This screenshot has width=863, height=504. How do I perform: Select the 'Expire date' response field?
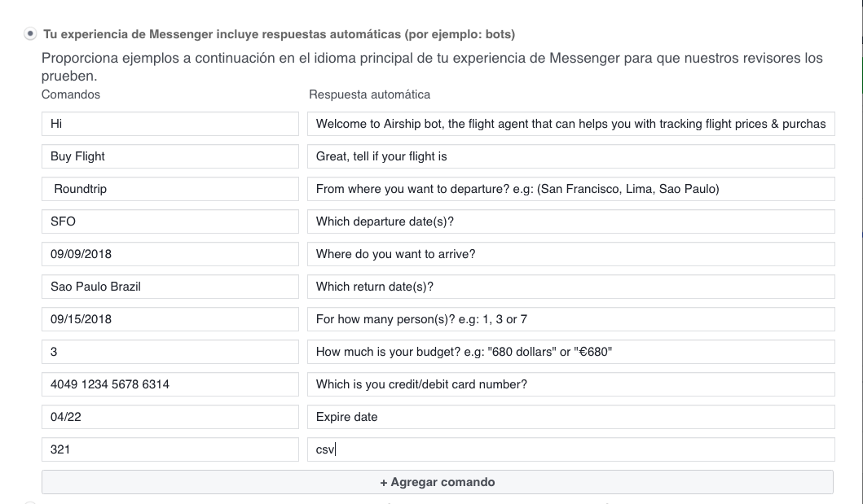click(x=570, y=417)
